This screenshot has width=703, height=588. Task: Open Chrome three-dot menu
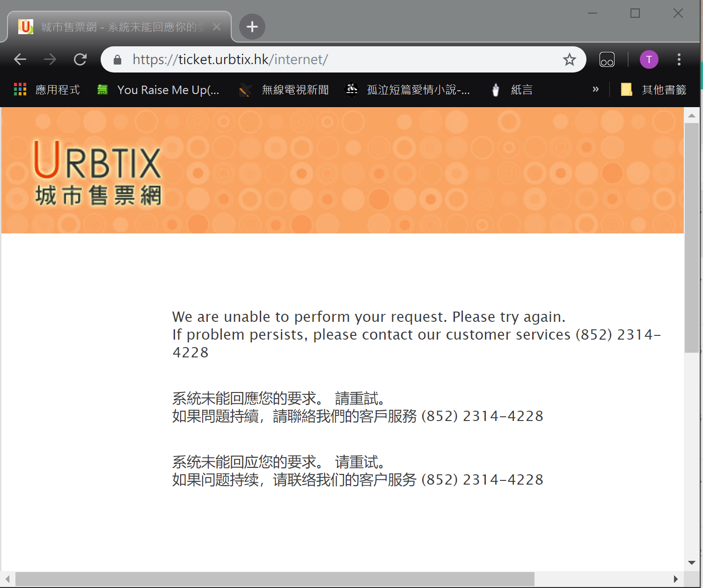tap(679, 59)
